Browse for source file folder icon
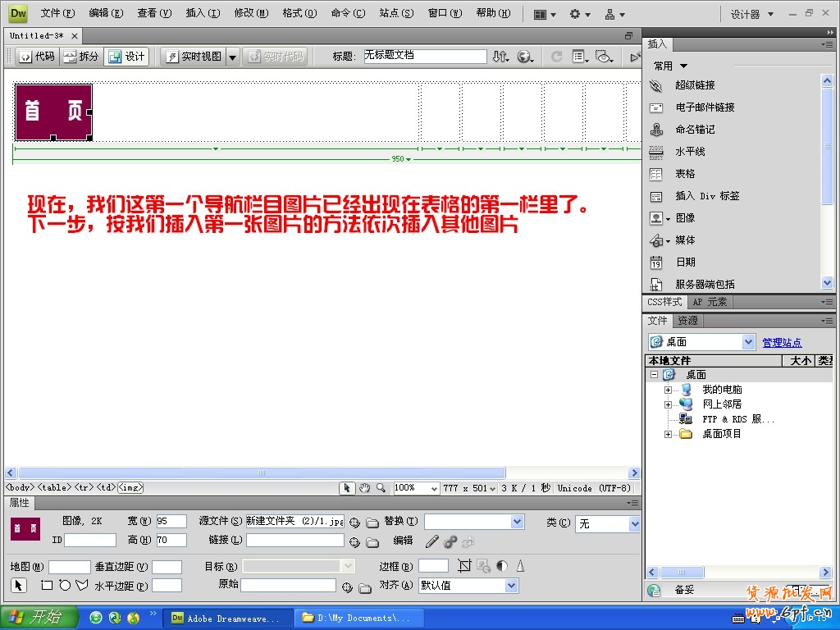 [372, 522]
